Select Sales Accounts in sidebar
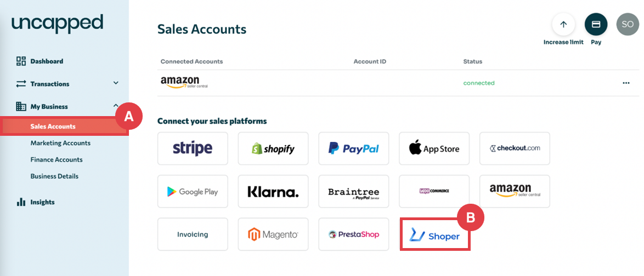 point(53,127)
